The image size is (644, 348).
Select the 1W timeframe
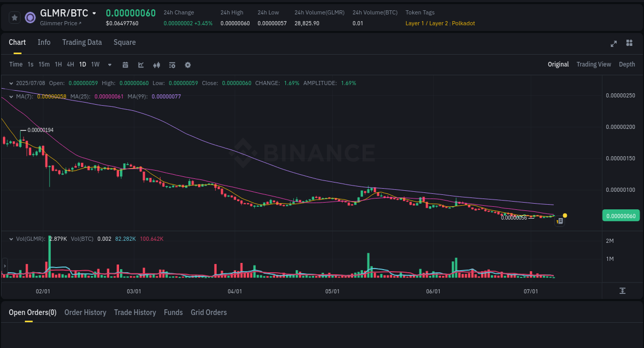[95, 64]
